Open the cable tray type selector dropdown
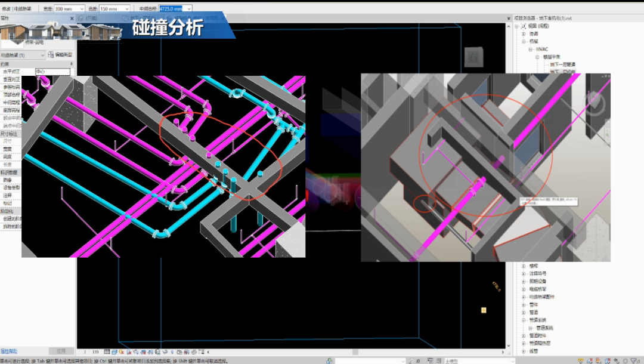This screenshot has width=644, height=364. click(42, 55)
